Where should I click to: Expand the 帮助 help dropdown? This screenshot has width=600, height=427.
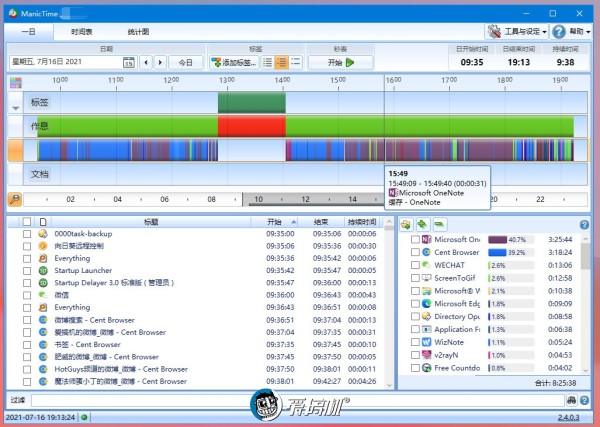pyautogui.click(x=571, y=31)
